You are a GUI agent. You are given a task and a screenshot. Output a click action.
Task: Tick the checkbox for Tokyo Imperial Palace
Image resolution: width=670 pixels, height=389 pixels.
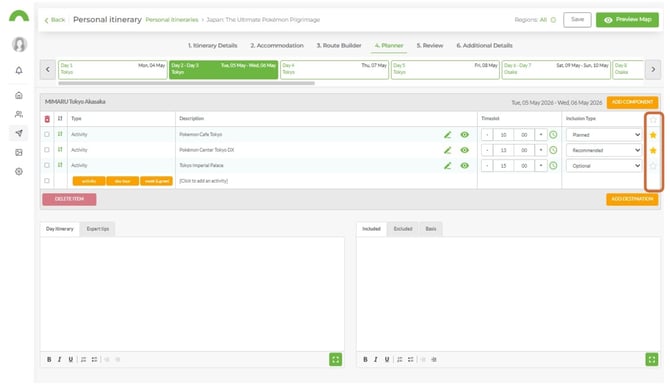[47, 165]
